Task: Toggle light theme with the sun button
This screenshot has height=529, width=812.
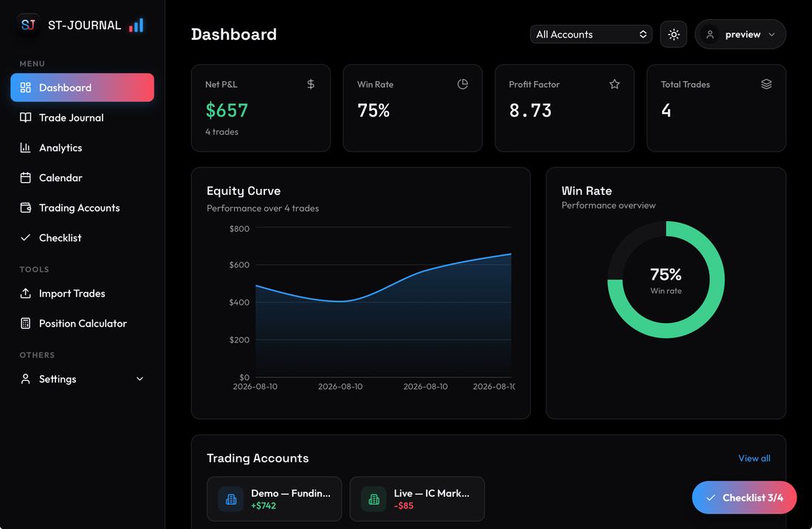Action: point(674,34)
